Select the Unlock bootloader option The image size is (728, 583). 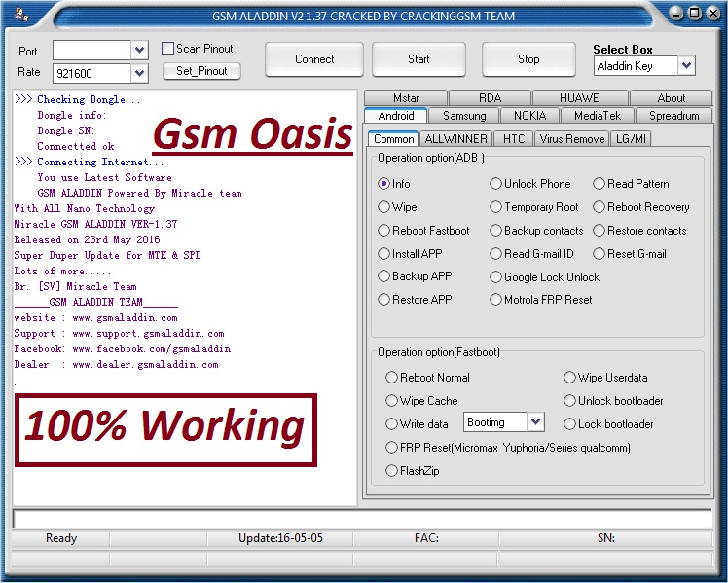(569, 401)
